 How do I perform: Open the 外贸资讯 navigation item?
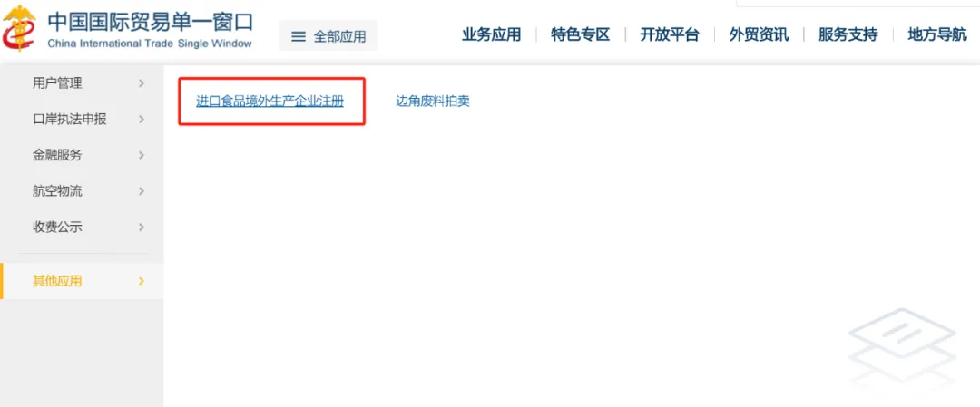759,34
